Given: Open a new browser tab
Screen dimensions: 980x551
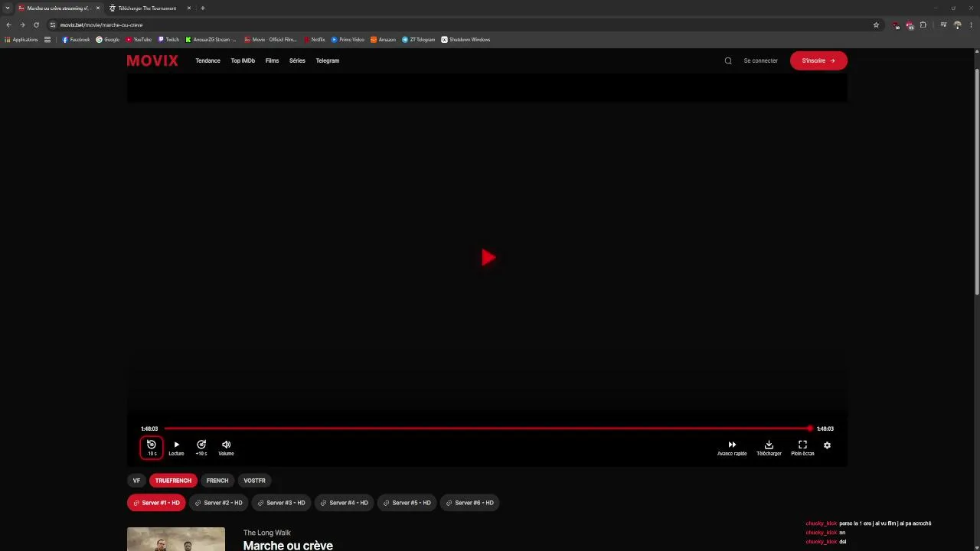Looking at the screenshot, I should [x=203, y=8].
